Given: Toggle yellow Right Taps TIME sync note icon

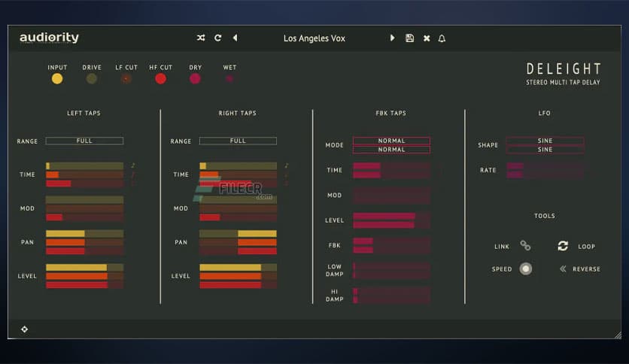Looking at the screenshot, I should [x=287, y=165].
